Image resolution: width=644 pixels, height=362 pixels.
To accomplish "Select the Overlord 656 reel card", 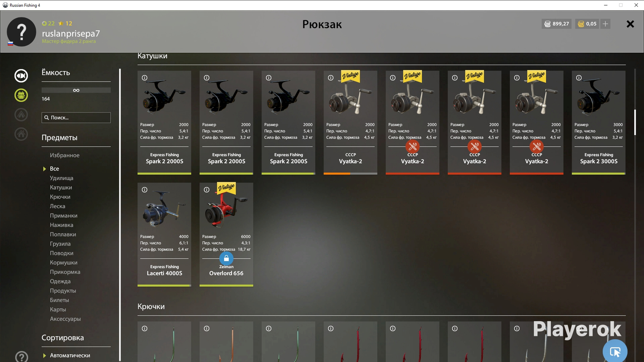I will click(x=226, y=235).
